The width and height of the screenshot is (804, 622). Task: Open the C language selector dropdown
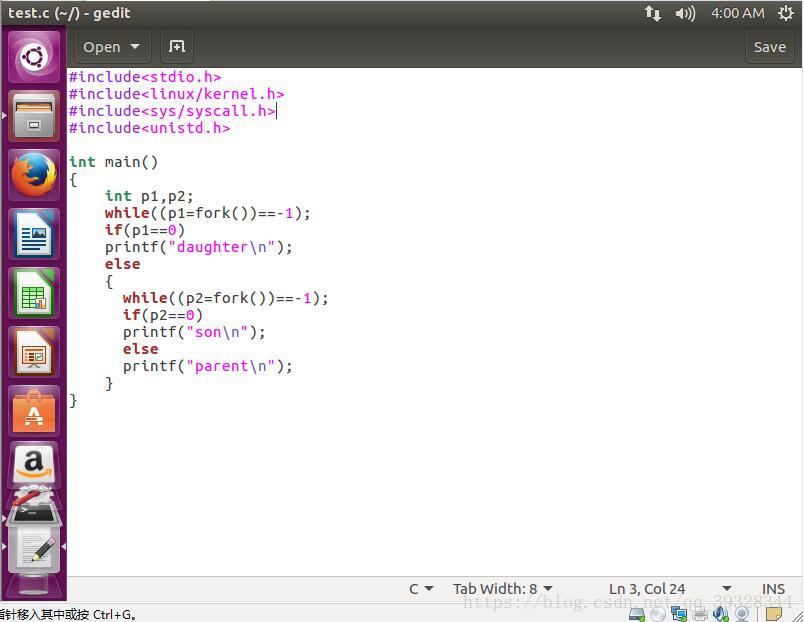(421, 589)
